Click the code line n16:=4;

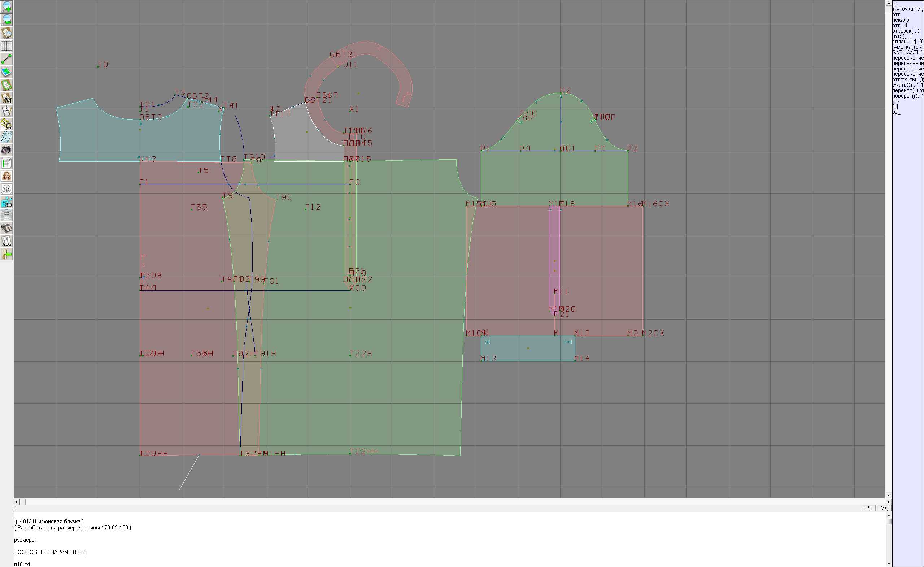pyautogui.click(x=23, y=564)
